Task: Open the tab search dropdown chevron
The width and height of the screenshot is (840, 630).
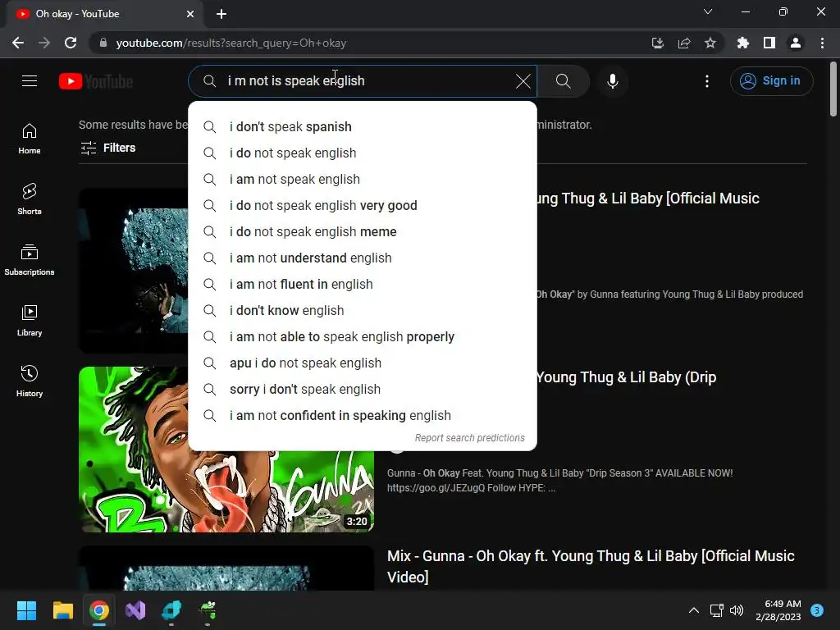Action: (x=708, y=11)
